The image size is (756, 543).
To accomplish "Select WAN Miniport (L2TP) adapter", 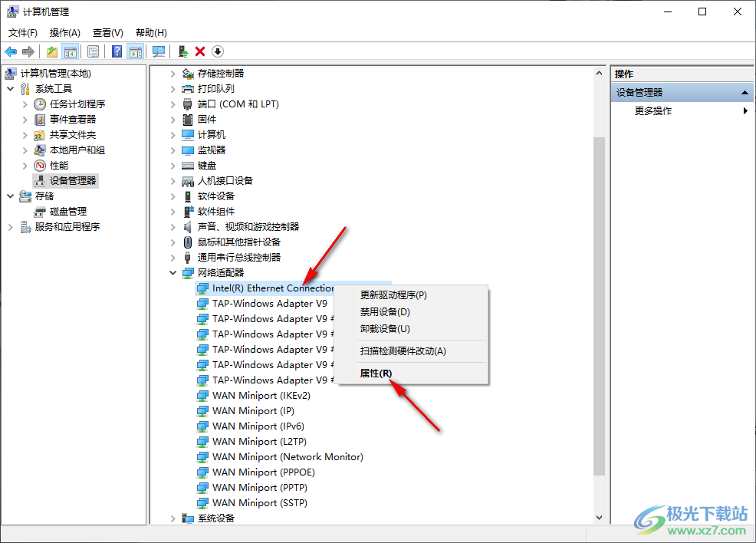I will click(x=259, y=442).
